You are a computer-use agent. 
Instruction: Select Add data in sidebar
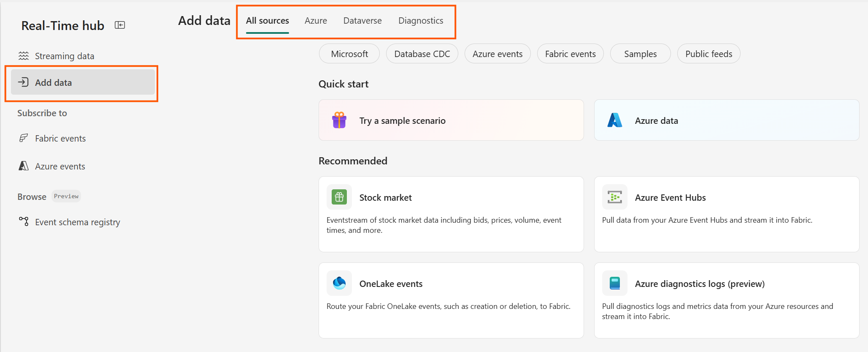[x=83, y=82]
